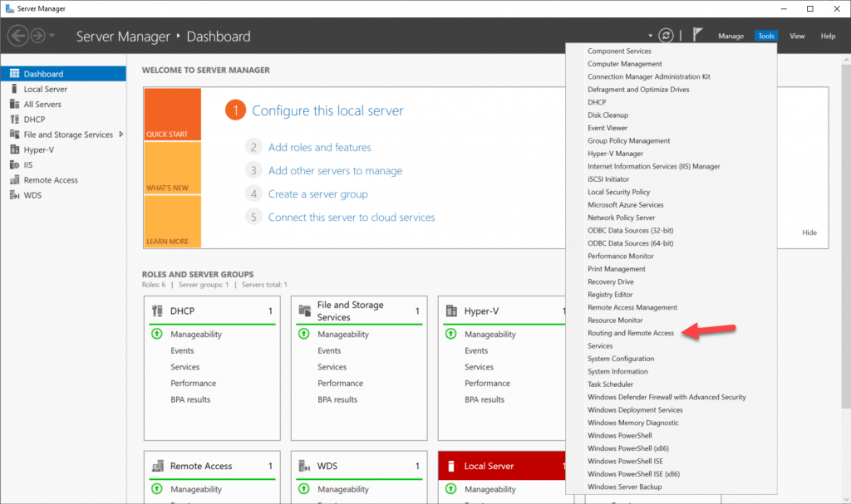This screenshot has height=504, width=851.
Task: Open the Manage menu
Action: (730, 36)
